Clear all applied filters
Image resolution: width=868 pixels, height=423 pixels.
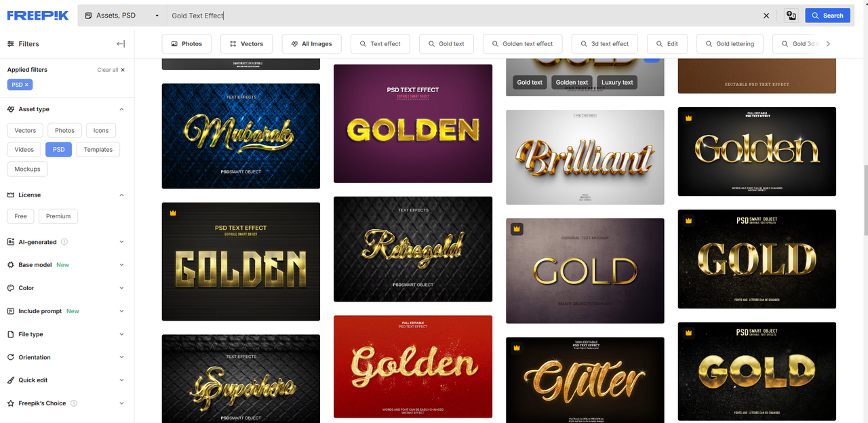(111, 70)
